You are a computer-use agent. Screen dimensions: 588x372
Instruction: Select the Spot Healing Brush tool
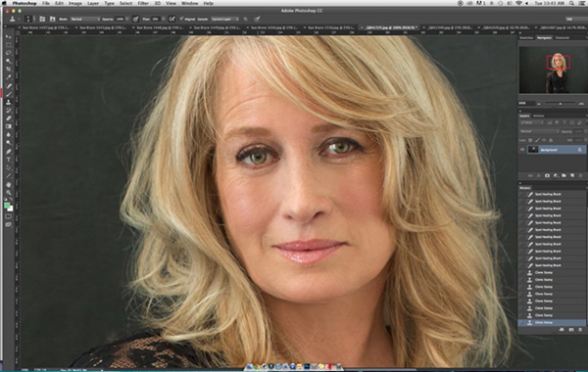8,86
